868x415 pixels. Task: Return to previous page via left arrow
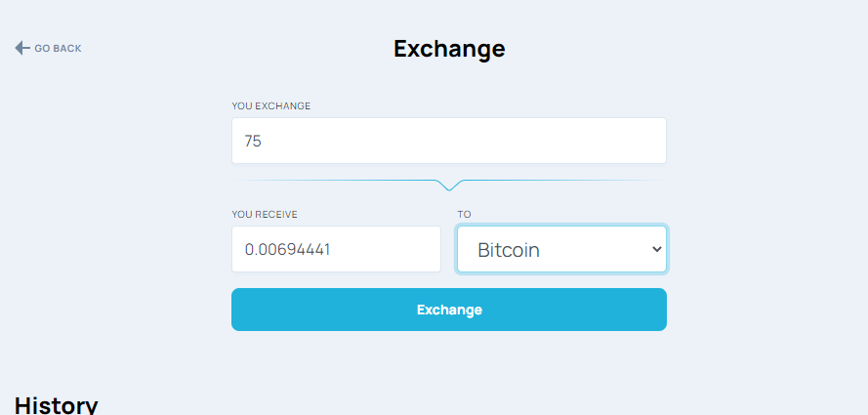point(22,48)
